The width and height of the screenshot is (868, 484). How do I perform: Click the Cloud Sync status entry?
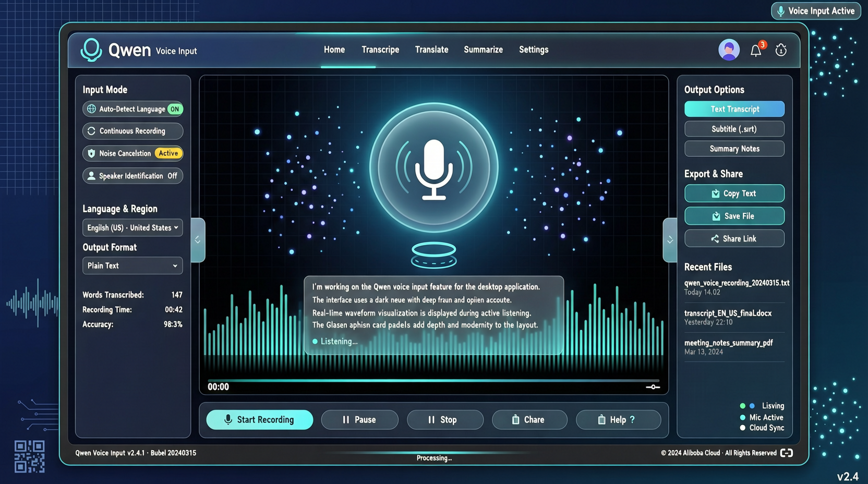click(x=762, y=428)
